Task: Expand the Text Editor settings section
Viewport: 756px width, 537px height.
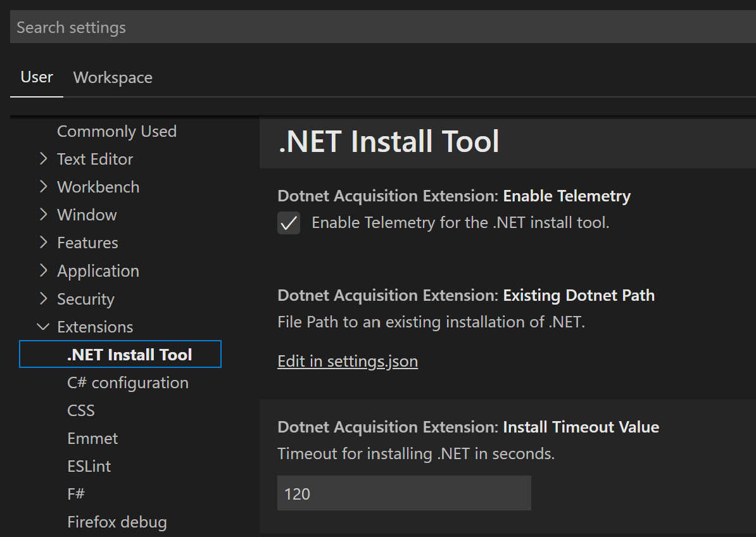Action: pyautogui.click(x=94, y=159)
